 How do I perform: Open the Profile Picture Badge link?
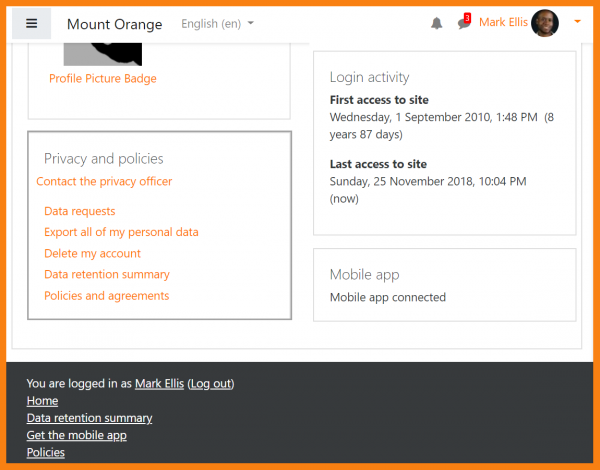pos(103,79)
